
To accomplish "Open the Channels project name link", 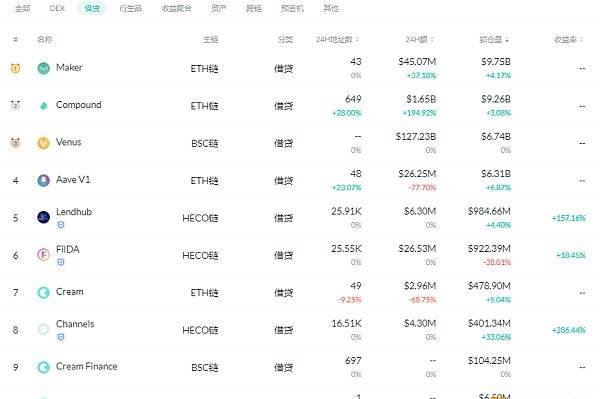I will tap(75, 324).
